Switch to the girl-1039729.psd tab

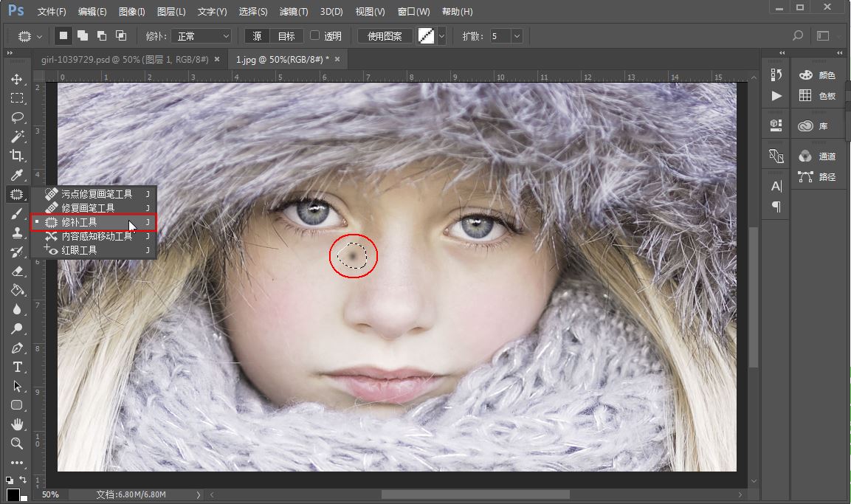point(125,59)
